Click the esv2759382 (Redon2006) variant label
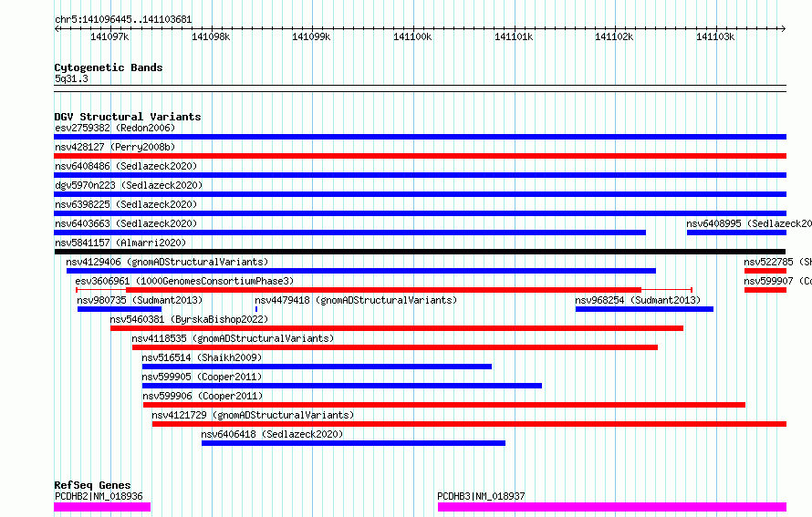The image size is (812, 517). pyautogui.click(x=115, y=128)
